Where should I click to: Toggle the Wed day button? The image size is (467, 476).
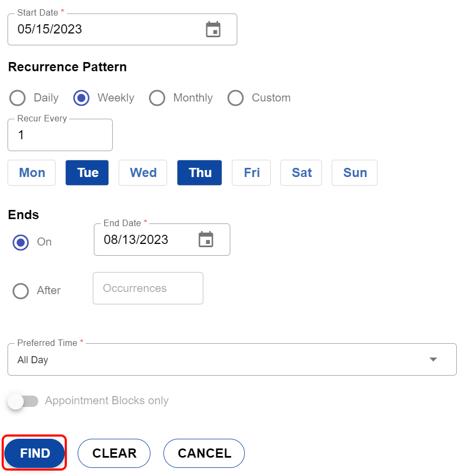pyautogui.click(x=143, y=173)
